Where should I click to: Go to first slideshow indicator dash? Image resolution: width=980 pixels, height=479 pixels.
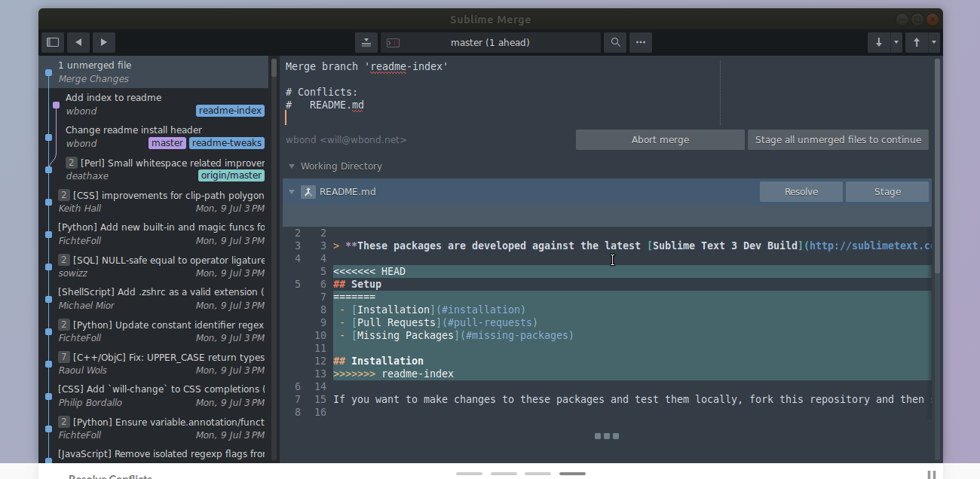469,474
